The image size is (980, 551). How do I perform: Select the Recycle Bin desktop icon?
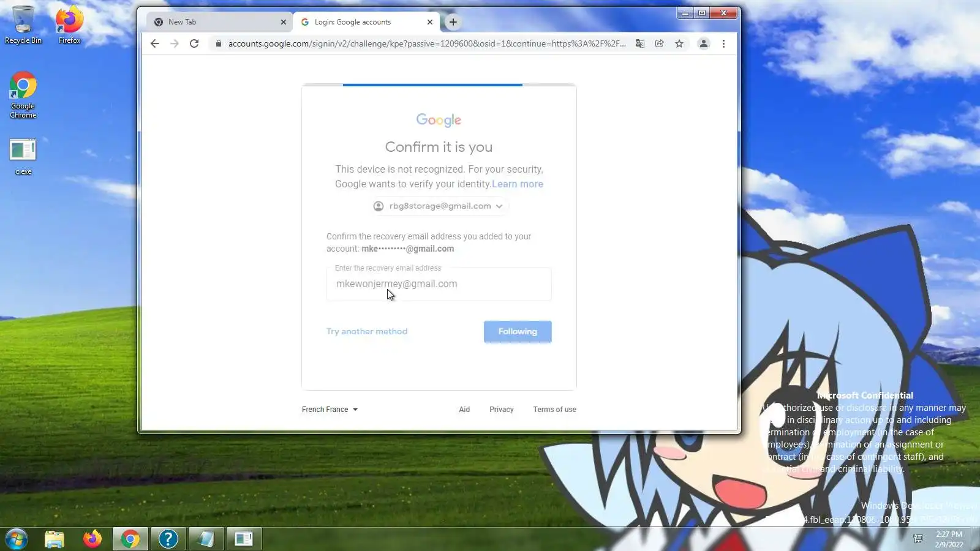tap(23, 24)
